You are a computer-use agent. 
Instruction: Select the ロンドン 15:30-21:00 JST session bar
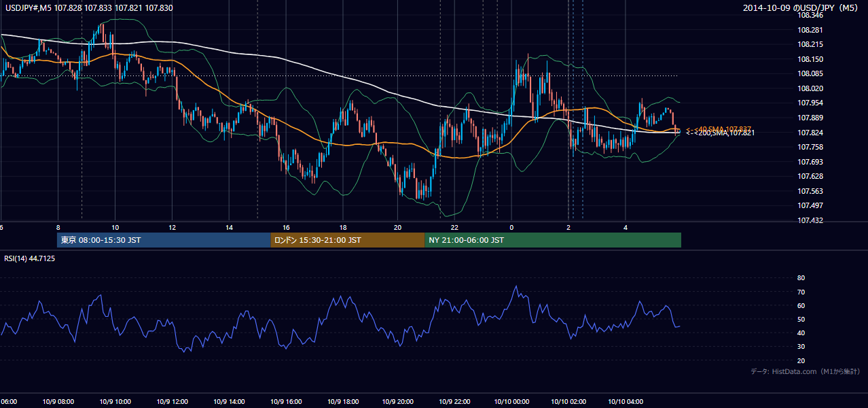348,240
